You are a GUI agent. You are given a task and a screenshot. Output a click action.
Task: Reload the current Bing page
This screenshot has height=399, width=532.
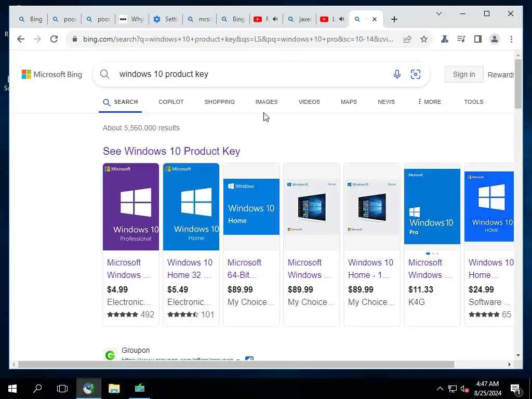click(54, 39)
